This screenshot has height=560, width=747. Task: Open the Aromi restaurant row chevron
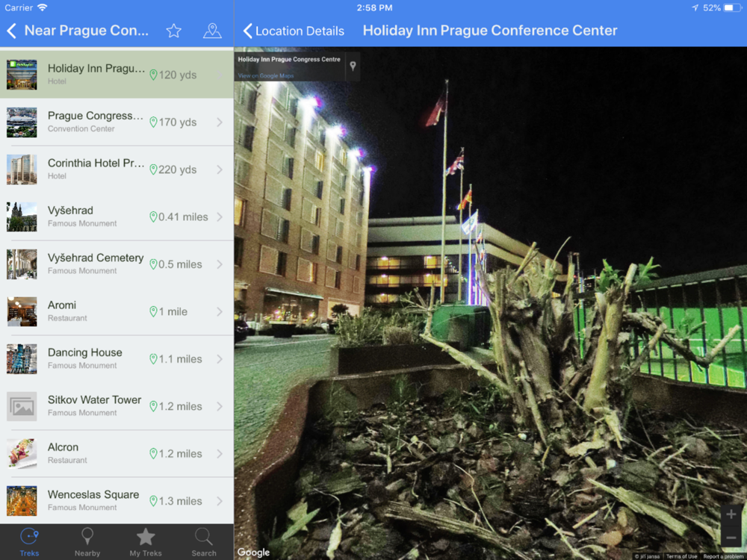[x=220, y=312]
